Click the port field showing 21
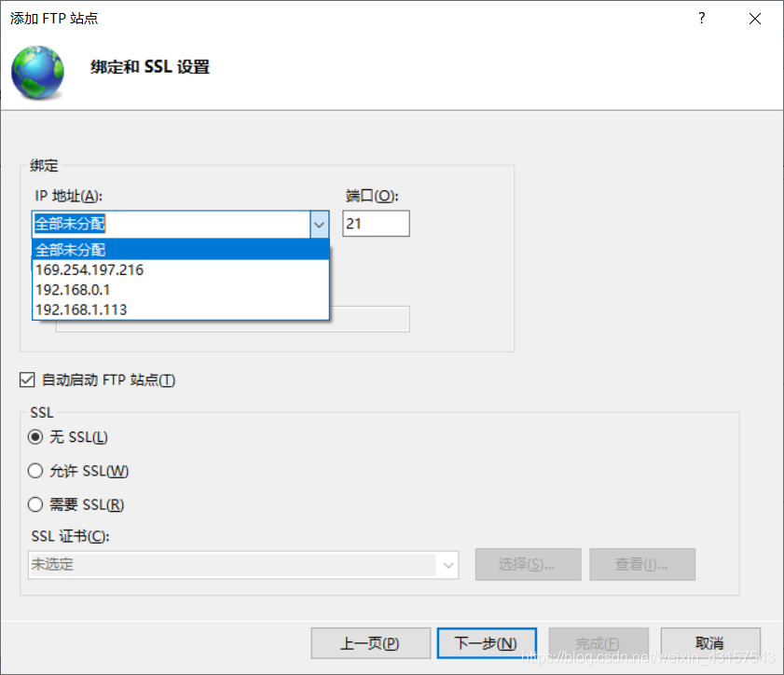The height and width of the screenshot is (675, 784). coord(376,224)
